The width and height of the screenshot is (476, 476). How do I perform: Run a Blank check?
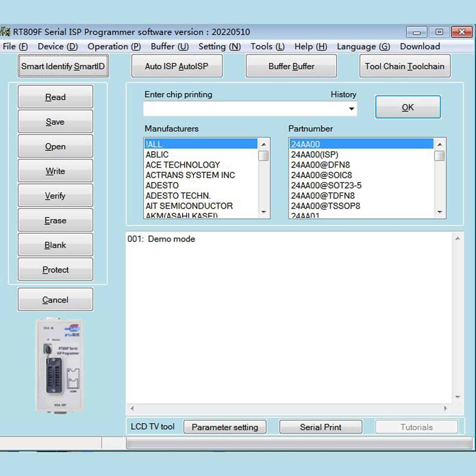pyautogui.click(x=55, y=245)
